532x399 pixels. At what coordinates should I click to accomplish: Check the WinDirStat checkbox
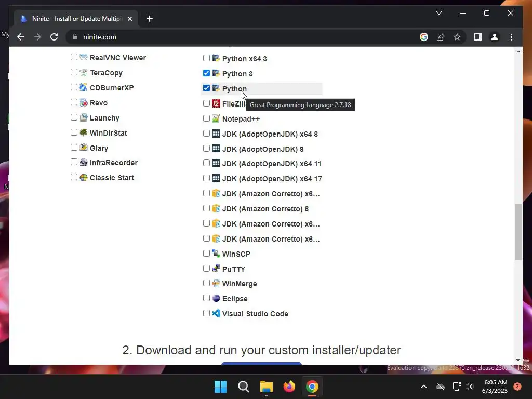74,132
